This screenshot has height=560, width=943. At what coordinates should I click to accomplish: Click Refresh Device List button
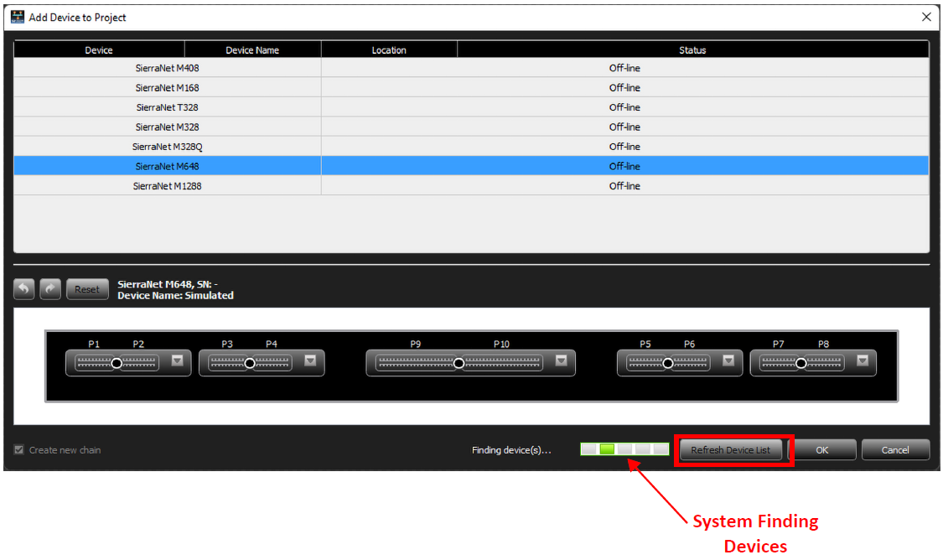pos(731,450)
